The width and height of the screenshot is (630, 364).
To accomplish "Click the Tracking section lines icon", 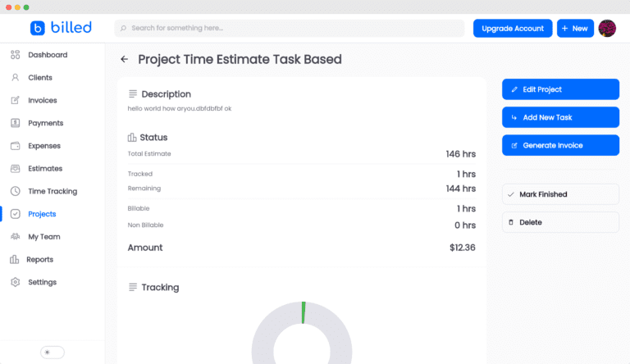I will (133, 287).
